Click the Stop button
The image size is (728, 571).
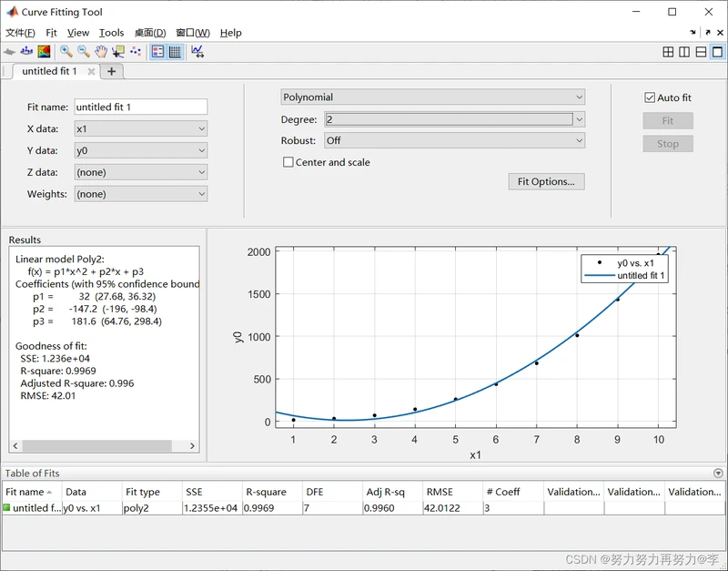[x=668, y=144]
